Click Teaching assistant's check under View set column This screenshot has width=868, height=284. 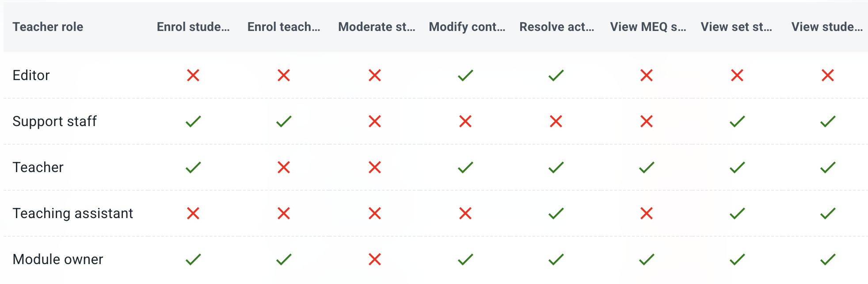tap(737, 213)
